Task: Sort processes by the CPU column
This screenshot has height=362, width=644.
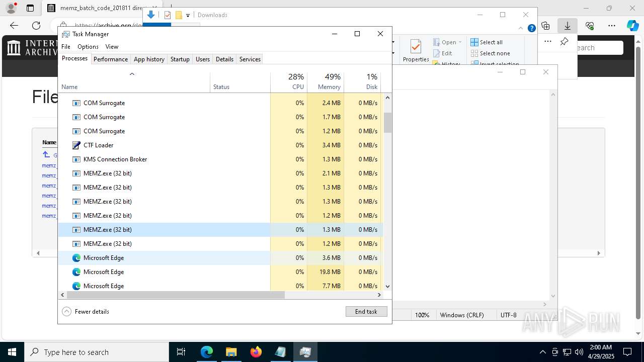Action: (289, 83)
